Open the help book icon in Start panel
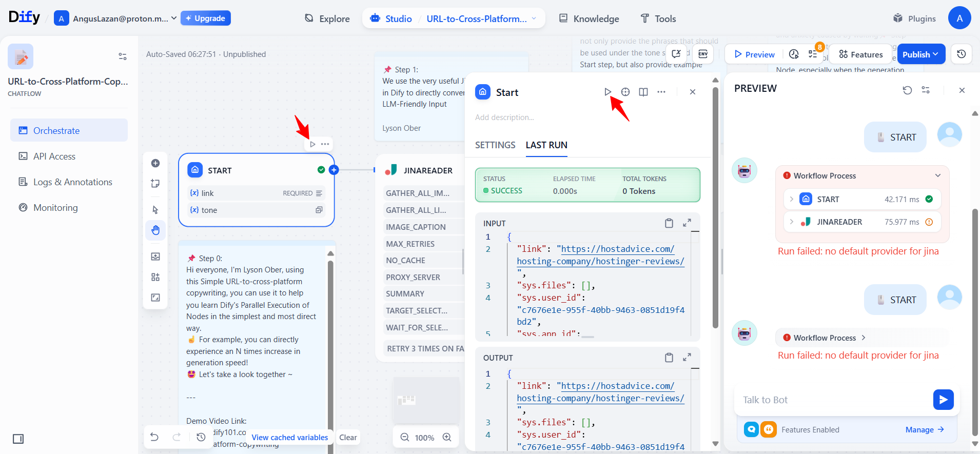 coord(643,92)
